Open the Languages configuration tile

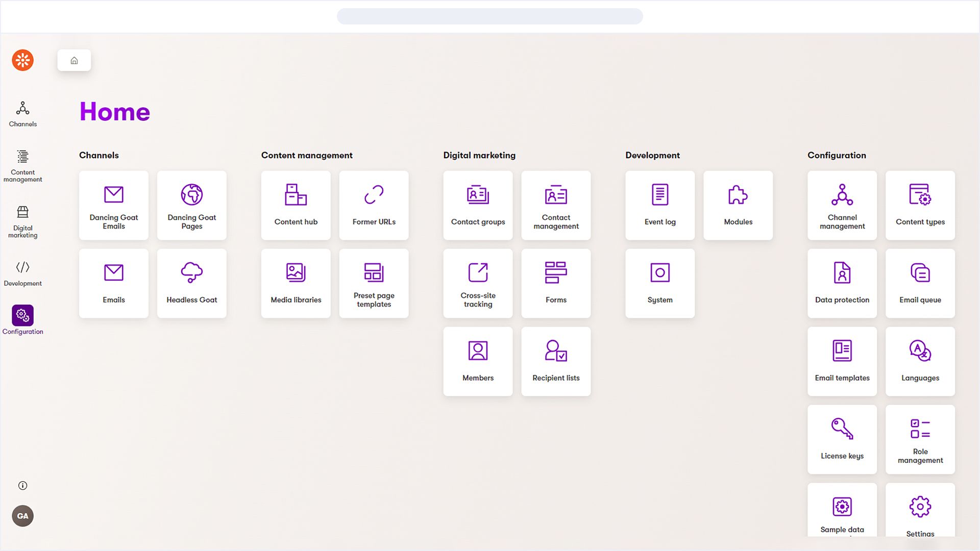pyautogui.click(x=920, y=361)
